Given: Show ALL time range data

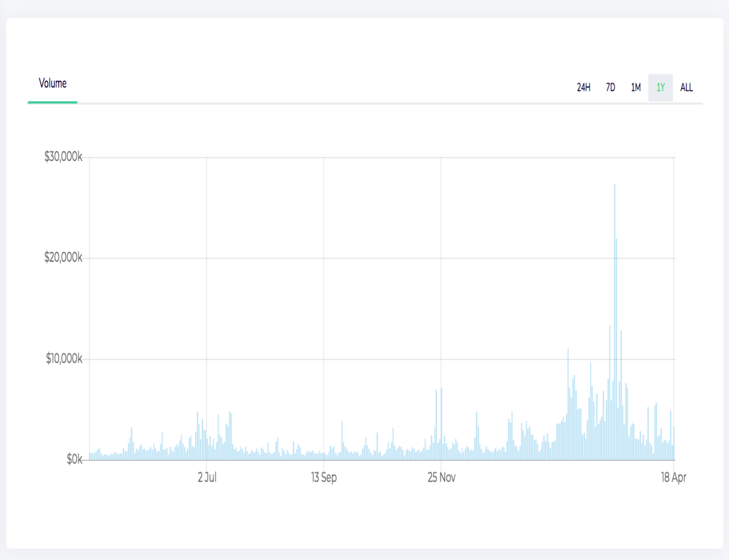Looking at the screenshot, I should [x=686, y=87].
